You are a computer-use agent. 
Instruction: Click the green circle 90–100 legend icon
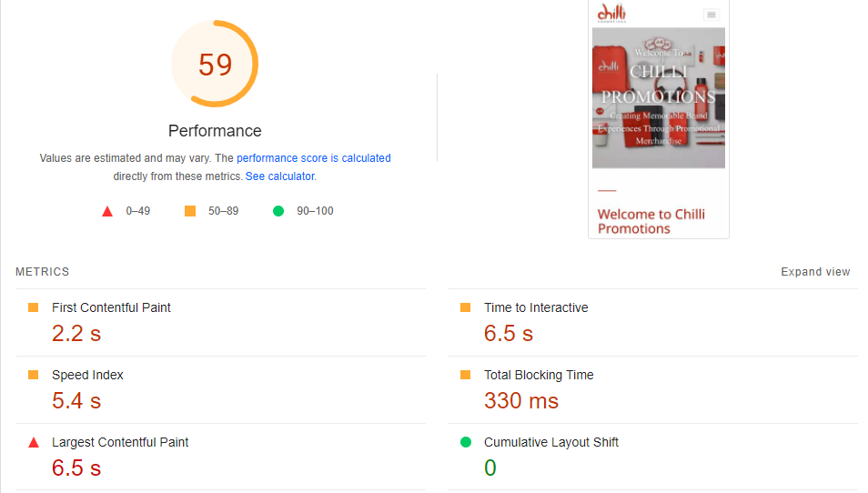[278, 211]
